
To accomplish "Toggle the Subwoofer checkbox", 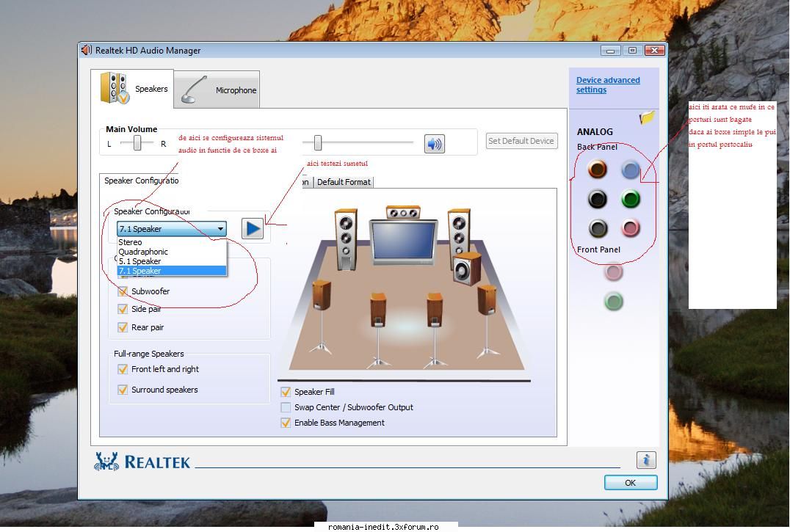I will coord(123,291).
